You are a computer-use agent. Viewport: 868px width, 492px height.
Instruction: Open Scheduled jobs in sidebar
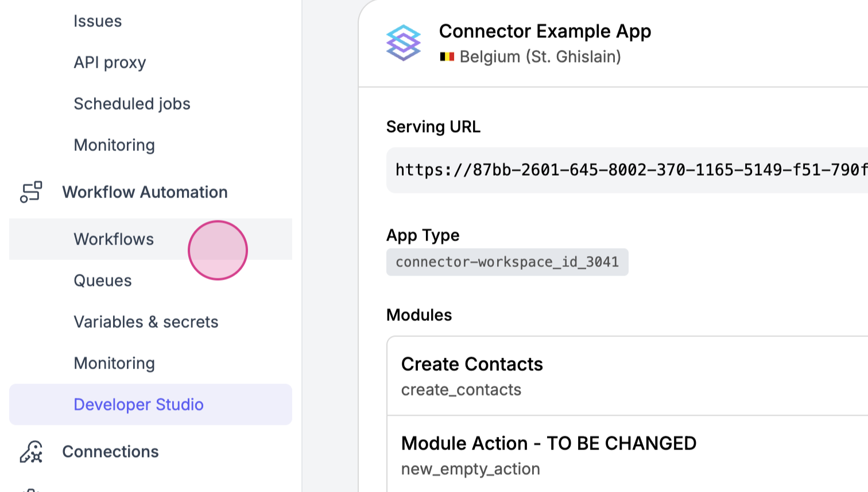click(132, 104)
